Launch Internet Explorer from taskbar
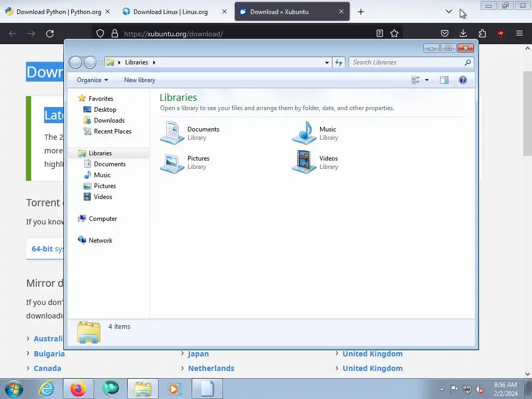The image size is (532, 399). pyautogui.click(x=46, y=389)
